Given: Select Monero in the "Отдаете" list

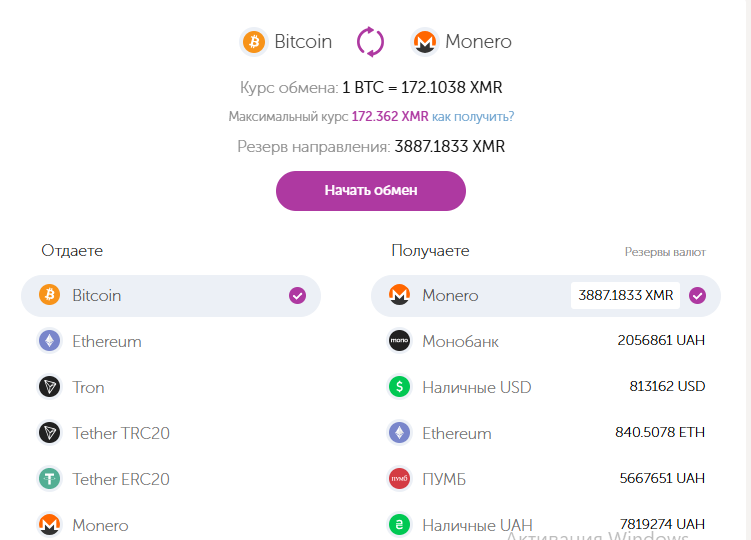Looking at the screenshot, I should point(100,525).
